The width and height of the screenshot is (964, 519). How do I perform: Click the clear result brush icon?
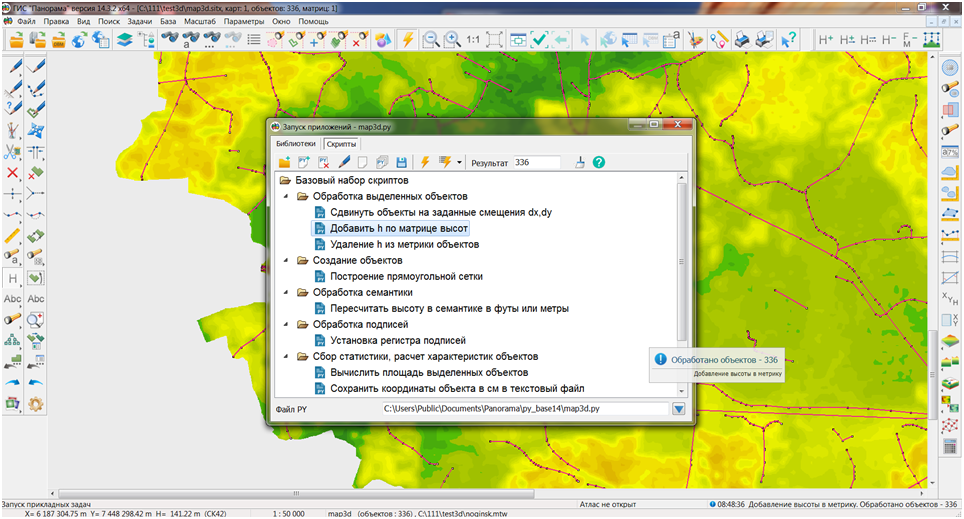tap(579, 162)
